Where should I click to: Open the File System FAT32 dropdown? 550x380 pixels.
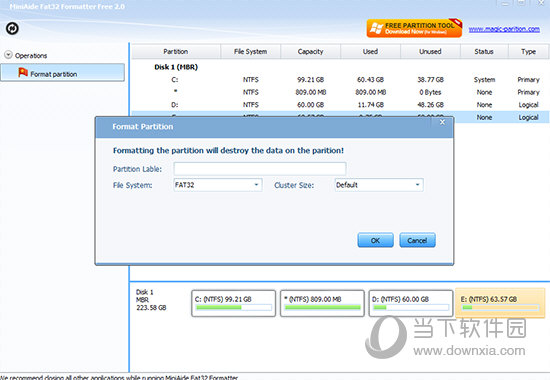[x=218, y=185]
